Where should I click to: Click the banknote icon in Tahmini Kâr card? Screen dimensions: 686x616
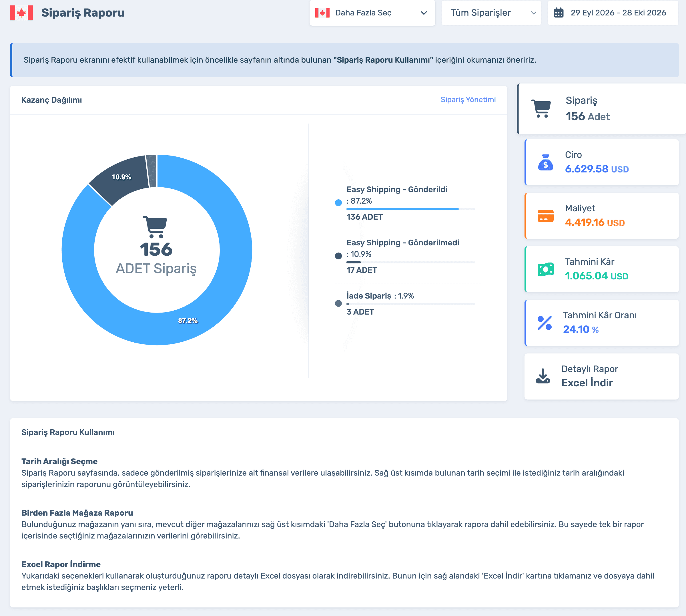pos(545,269)
